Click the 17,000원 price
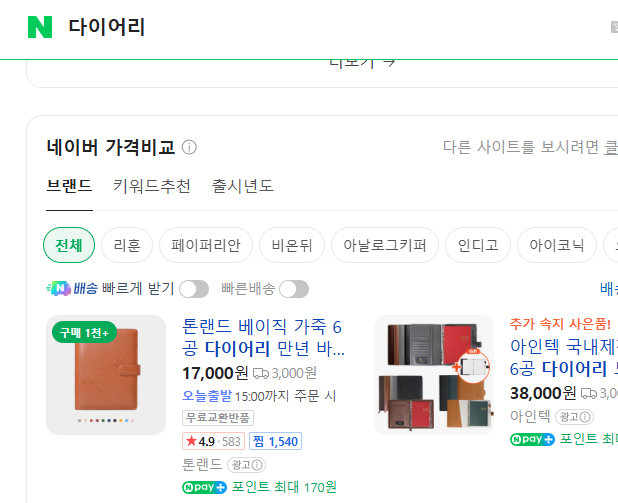Image resolution: width=618 pixels, height=503 pixels. 215,373
